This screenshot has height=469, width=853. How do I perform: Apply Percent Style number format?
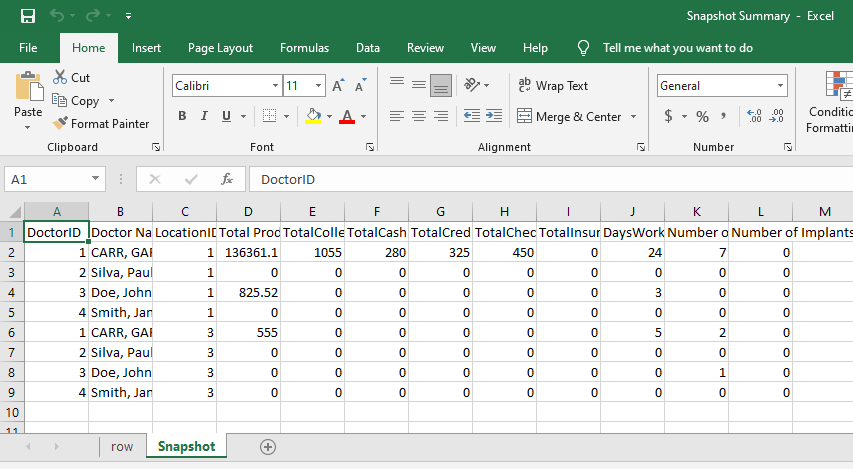point(702,117)
